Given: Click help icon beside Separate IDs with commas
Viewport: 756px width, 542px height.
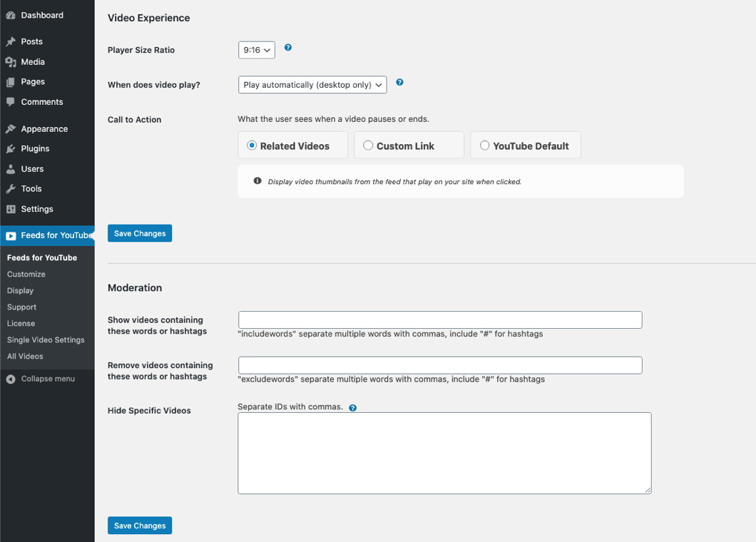Looking at the screenshot, I should [353, 408].
